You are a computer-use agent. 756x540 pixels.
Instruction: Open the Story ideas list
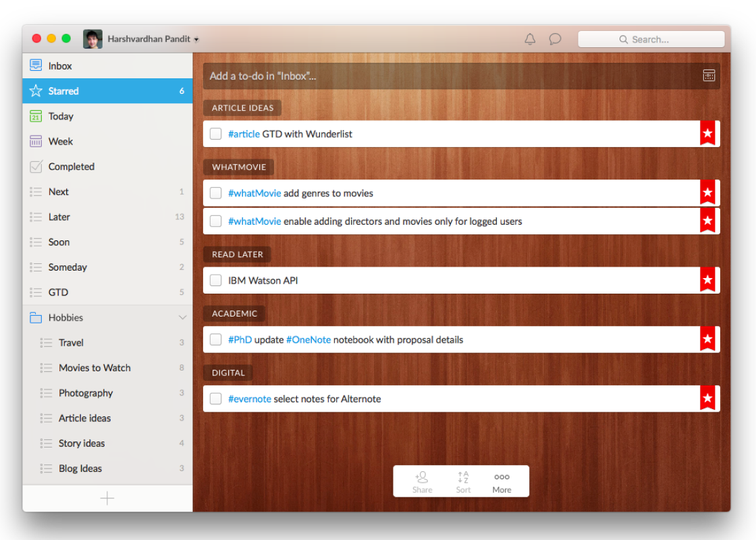[x=107, y=443]
